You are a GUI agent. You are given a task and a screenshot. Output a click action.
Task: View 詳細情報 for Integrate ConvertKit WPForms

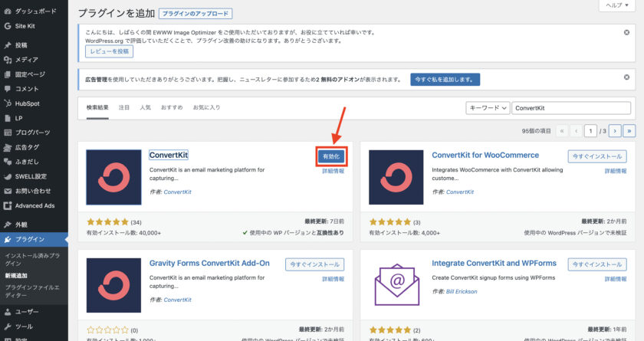pos(616,279)
